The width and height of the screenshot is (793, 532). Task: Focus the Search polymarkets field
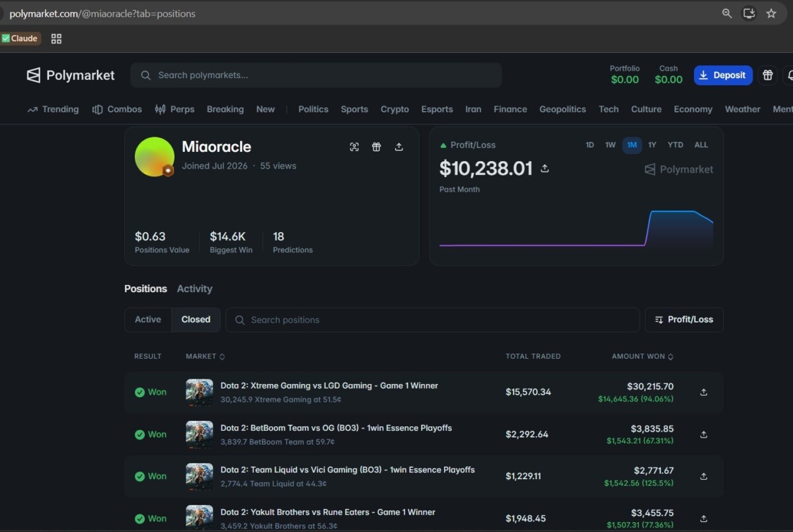(x=316, y=75)
